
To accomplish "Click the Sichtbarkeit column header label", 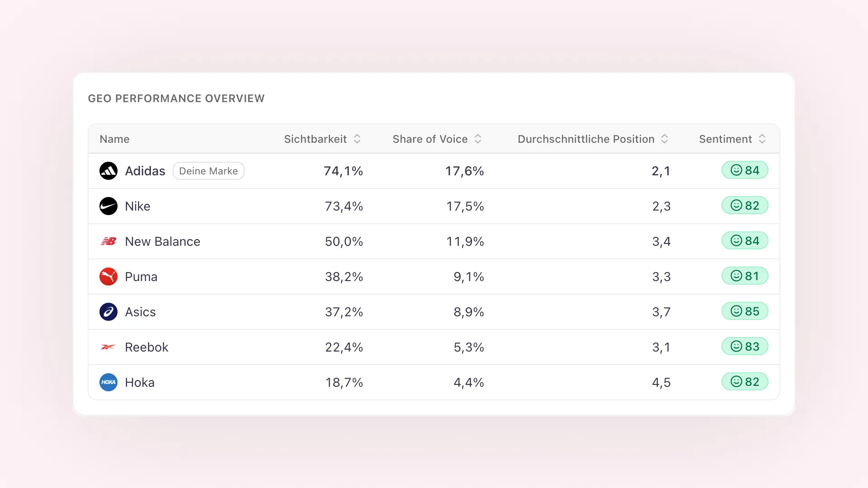I will [315, 139].
